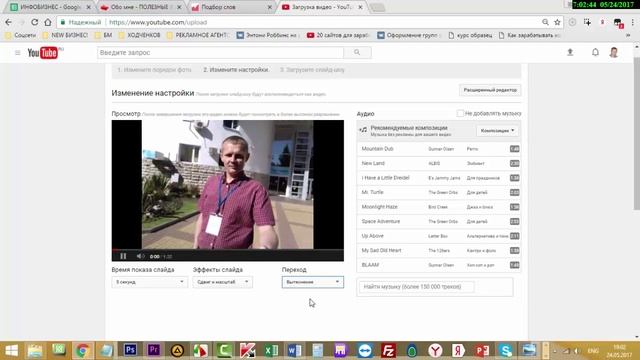The width and height of the screenshot is (640, 360).
Task: Launch Premiere Pro from the taskbar
Action: point(153,350)
